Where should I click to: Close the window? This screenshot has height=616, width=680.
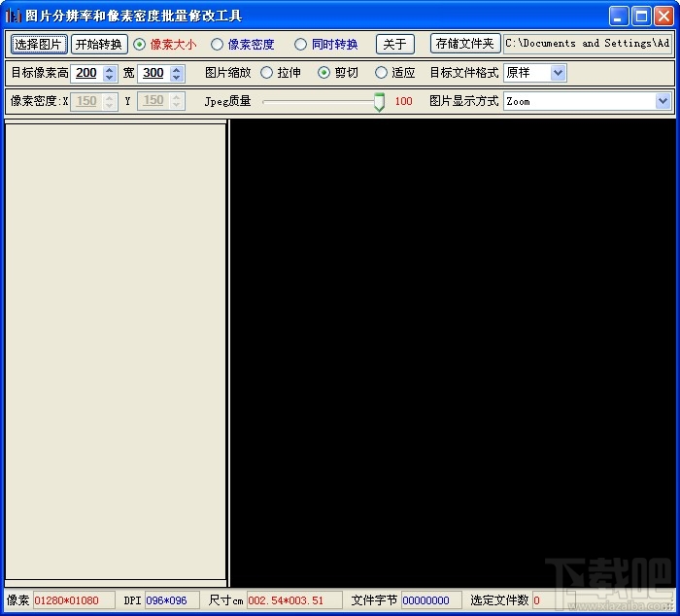pyautogui.click(x=663, y=17)
